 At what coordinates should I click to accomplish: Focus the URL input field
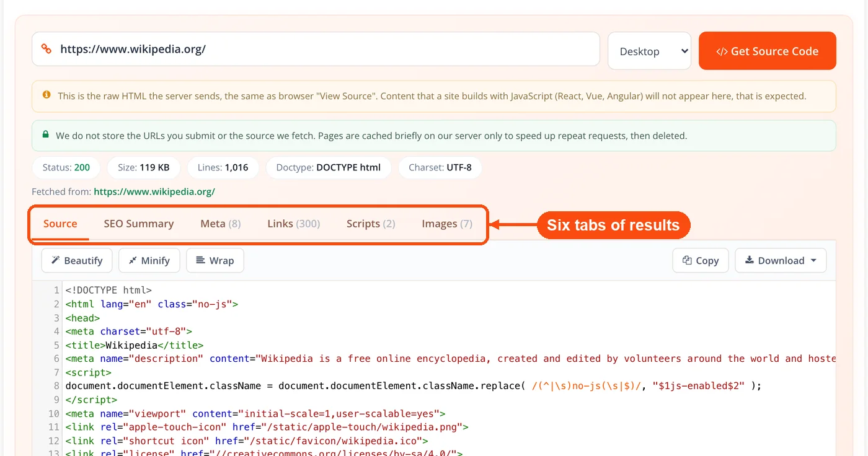click(x=316, y=49)
